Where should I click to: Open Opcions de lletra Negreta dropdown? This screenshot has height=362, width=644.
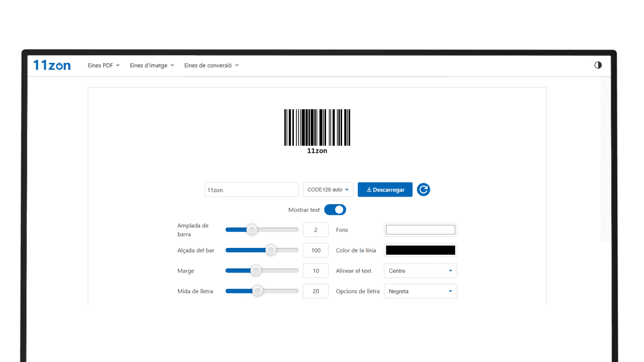click(421, 291)
